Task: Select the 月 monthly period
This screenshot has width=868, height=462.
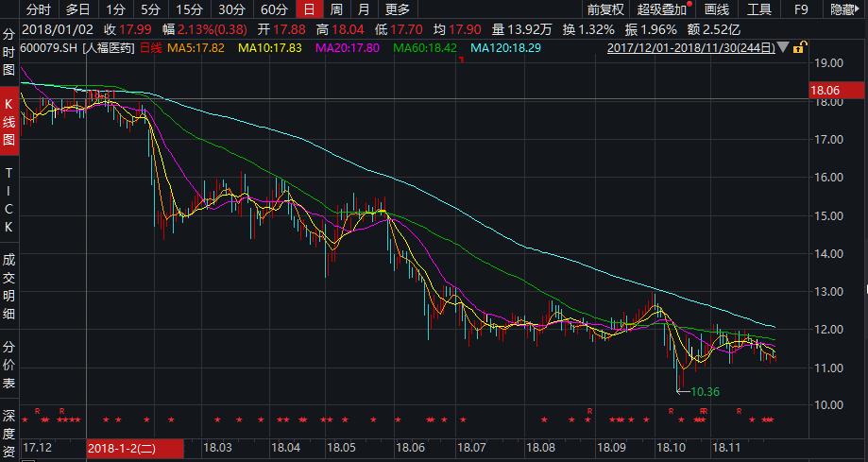Action: (x=364, y=9)
